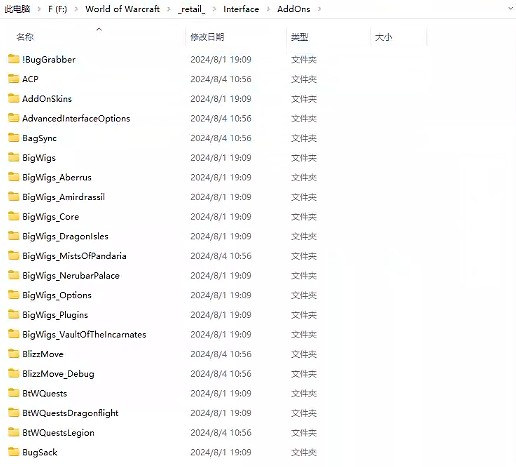This screenshot has width=516, height=467.
Task: Click the BigWigs_Core folder icon
Action: [x=13, y=216]
